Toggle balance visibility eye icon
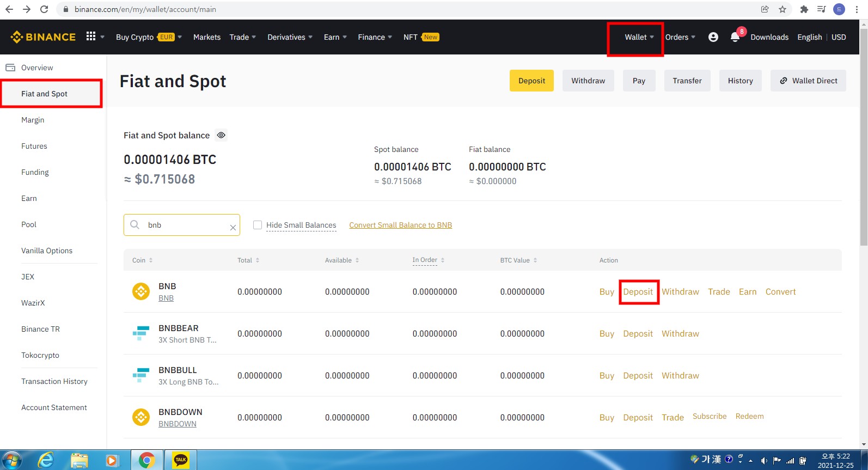Screen dimensions: 868x470 click(x=221, y=135)
